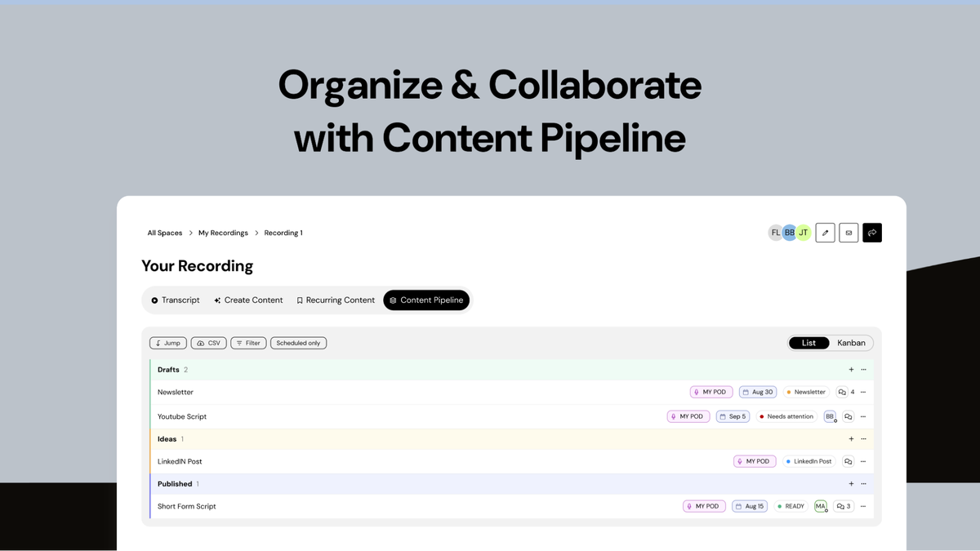Navigate to All Spaces breadcrumb link
The height and width of the screenshot is (551, 980).
tap(164, 233)
